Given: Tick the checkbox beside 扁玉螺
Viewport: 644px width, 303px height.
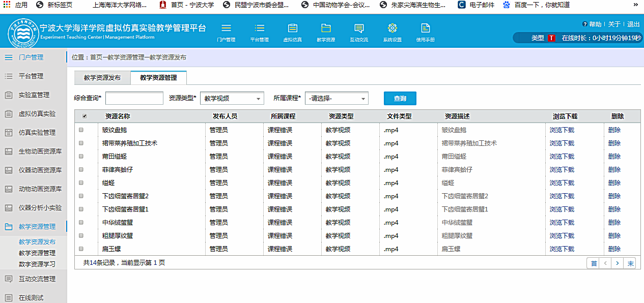Looking at the screenshot, I should (81, 249).
